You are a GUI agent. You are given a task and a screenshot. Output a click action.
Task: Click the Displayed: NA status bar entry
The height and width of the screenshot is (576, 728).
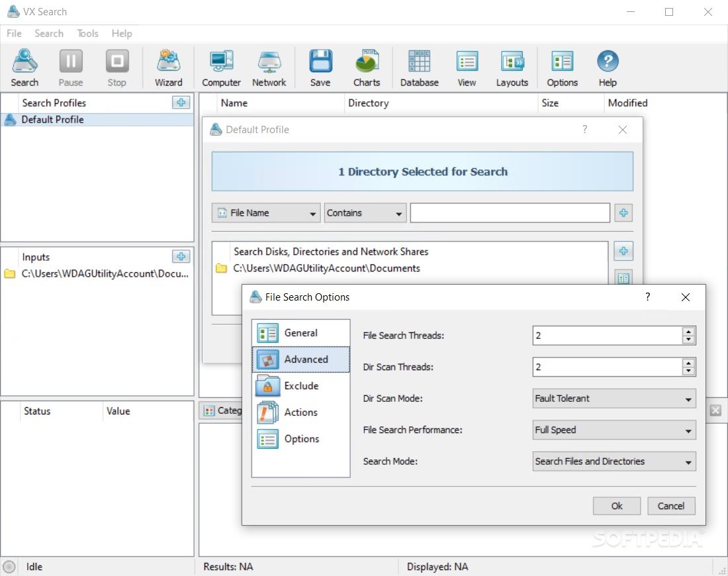pos(437,567)
